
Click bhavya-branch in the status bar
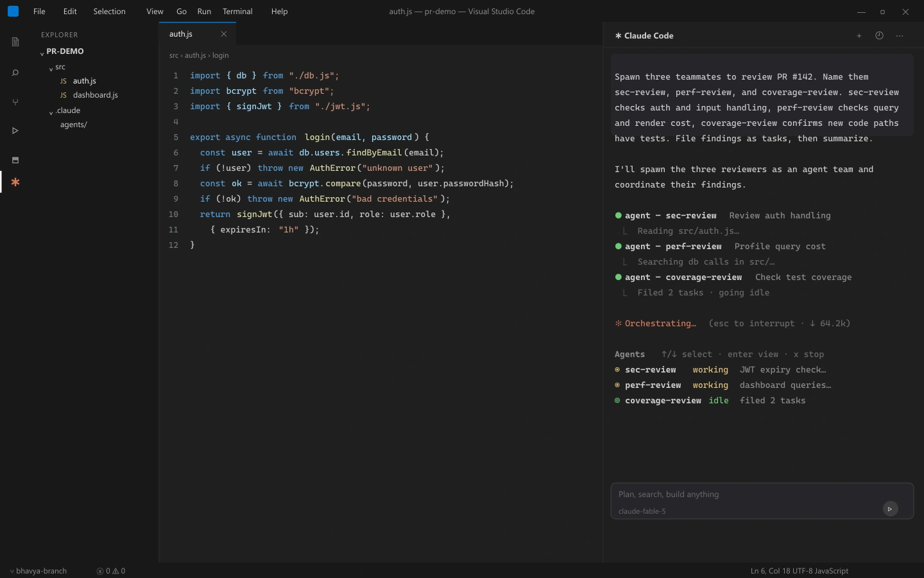[38, 571]
